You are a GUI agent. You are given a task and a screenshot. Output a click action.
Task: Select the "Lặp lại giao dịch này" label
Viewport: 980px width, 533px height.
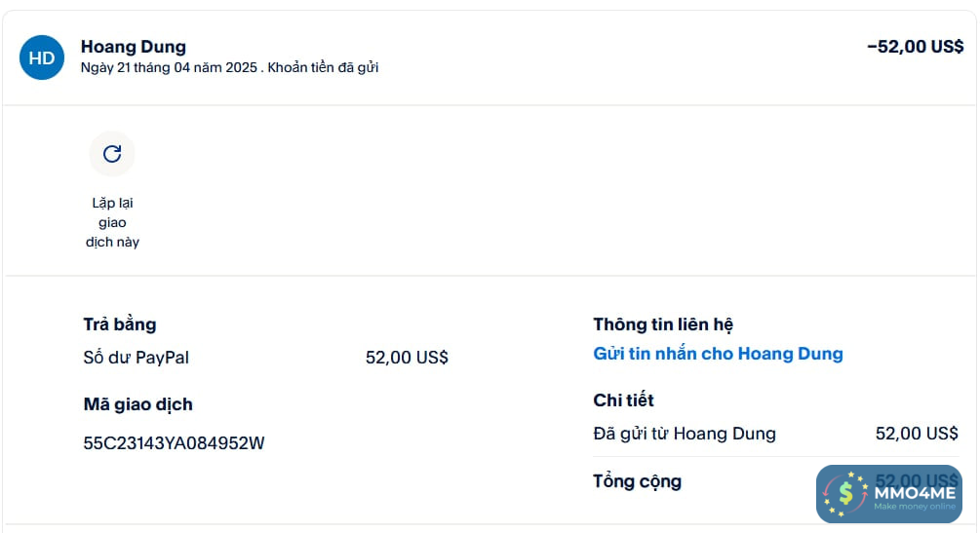[112, 222]
